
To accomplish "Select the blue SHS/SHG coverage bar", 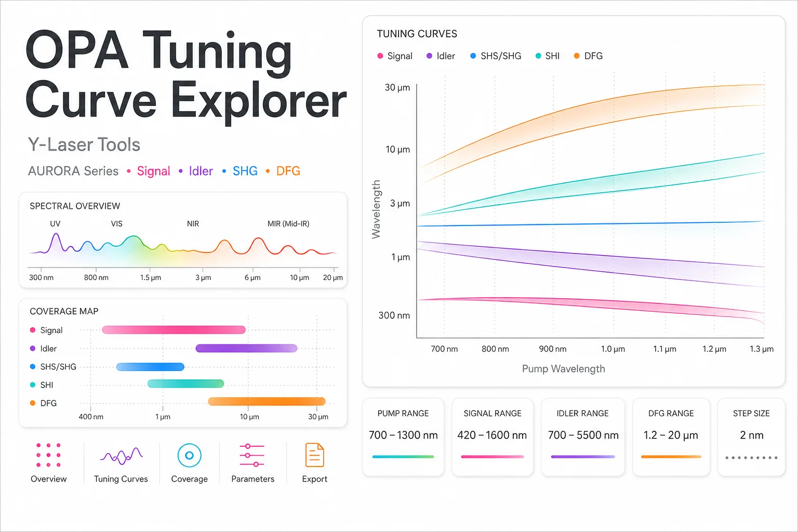I will click(x=150, y=367).
